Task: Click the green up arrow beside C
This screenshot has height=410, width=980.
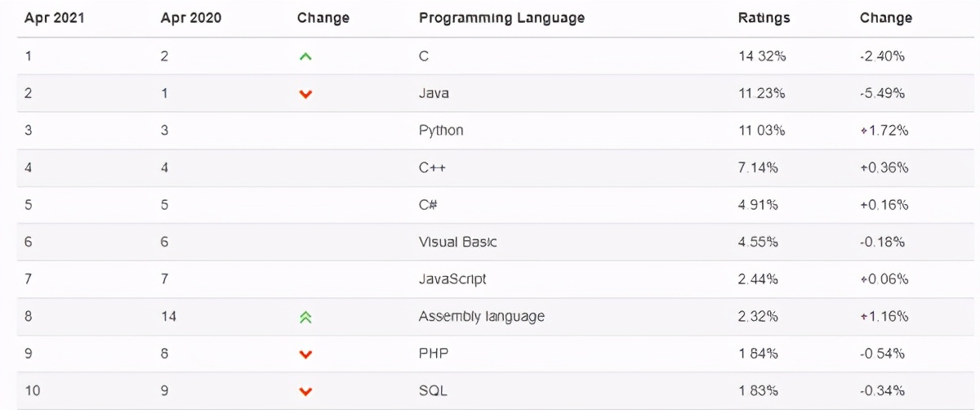Action: tap(305, 57)
